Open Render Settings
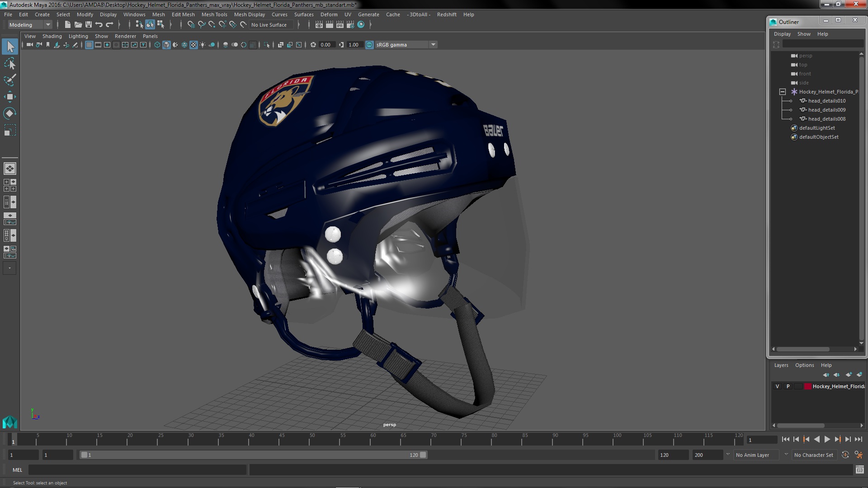Screen dimensions: 868x488 point(350,25)
